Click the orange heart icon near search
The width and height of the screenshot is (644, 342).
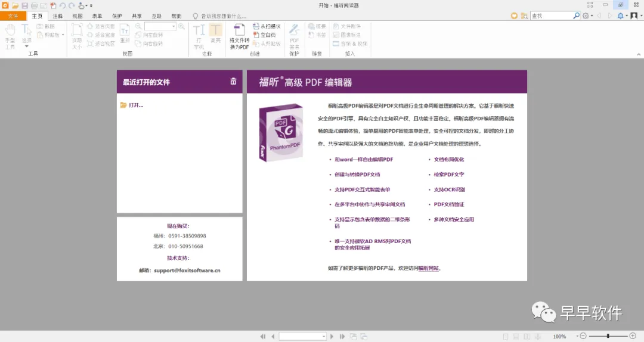tap(514, 15)
